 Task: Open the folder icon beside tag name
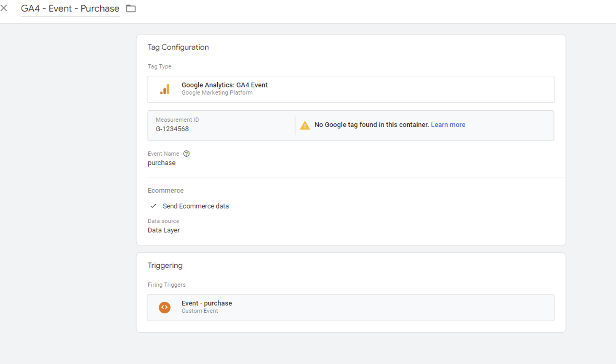tap(131, 9)
